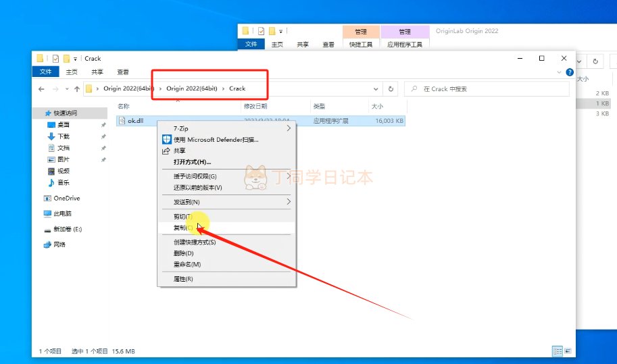Viewport: 617px width, 364px height.
Task: Click 共享 entry in context menu
Action: point(226,151)
